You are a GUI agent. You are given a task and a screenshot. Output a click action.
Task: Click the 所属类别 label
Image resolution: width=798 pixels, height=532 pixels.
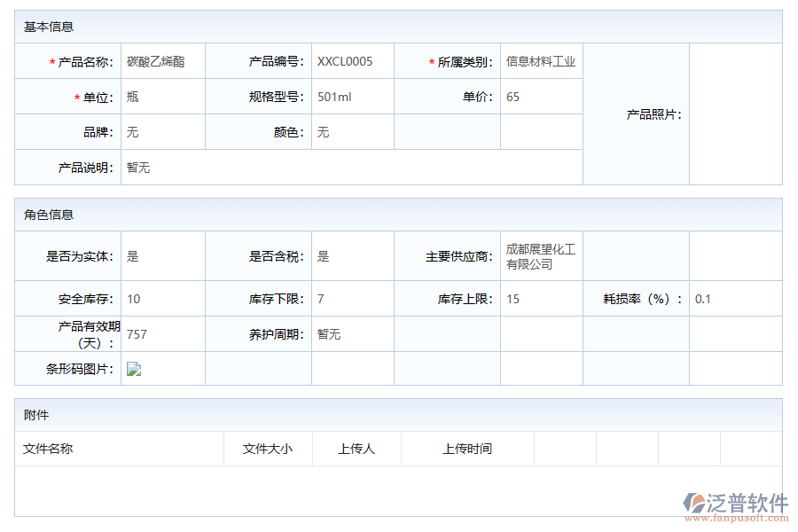pos(465,61)
